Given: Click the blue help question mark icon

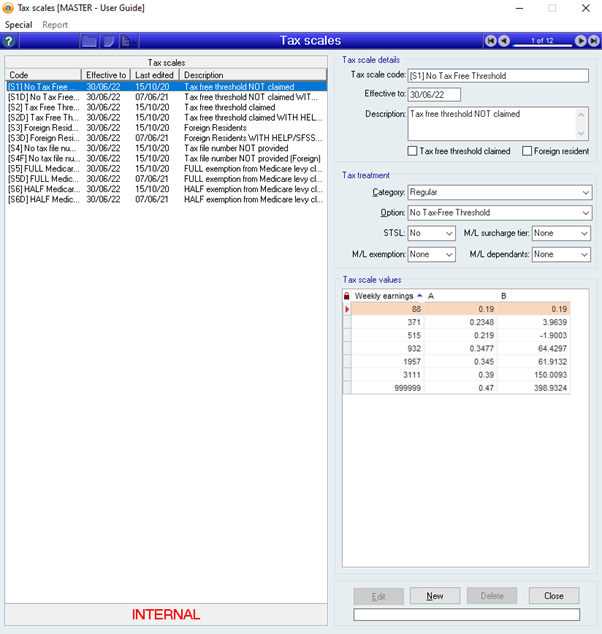Looking at the screenshot, I should click(9, 41).
